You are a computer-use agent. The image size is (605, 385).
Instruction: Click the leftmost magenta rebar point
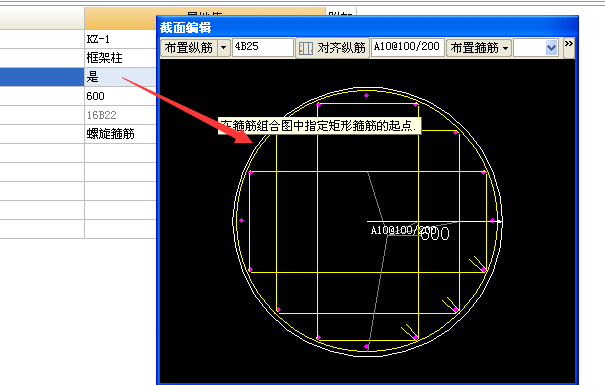pyautogui.click(x=242, y=221)
